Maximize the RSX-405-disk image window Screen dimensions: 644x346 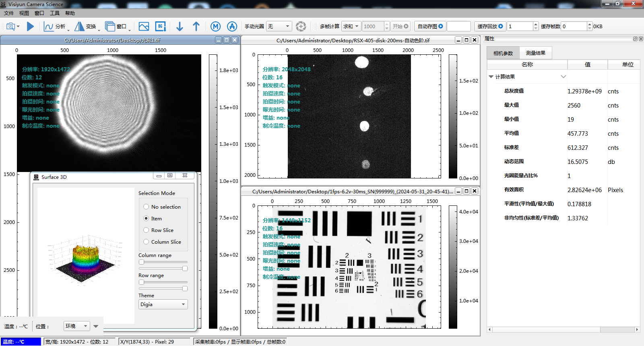click(466, 40)
